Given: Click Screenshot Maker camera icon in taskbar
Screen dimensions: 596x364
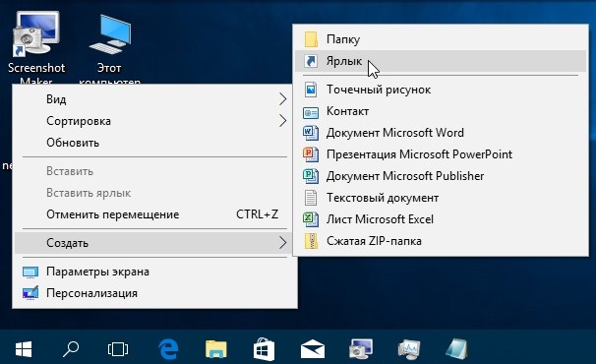Looking at the screenshot, I should [x=360, y=349].
